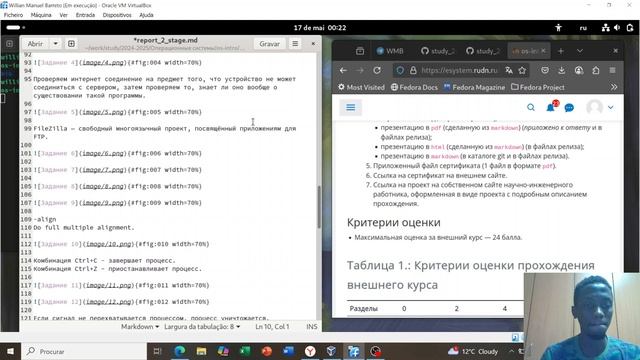Switch to first study_ GitHub tab
Viewport: 640px width, 360px height.
pos(437,51)
